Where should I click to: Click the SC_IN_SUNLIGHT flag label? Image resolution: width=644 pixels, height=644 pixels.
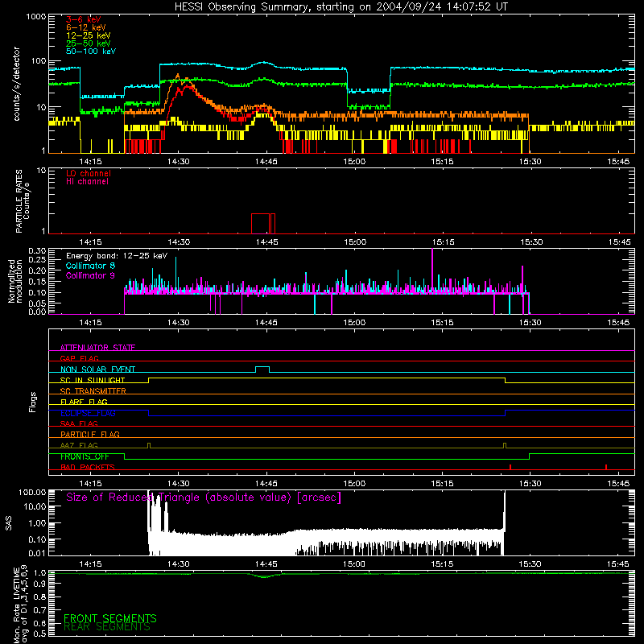(93, 380)
